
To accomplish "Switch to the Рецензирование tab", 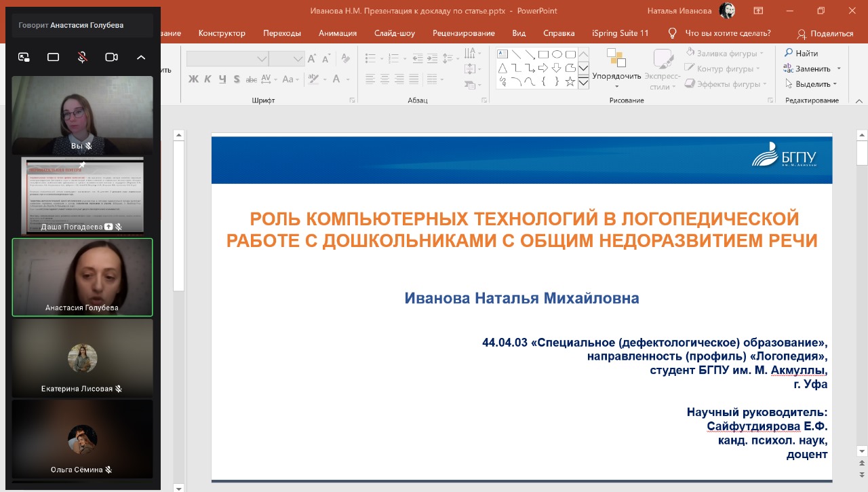I will point(463,33).
